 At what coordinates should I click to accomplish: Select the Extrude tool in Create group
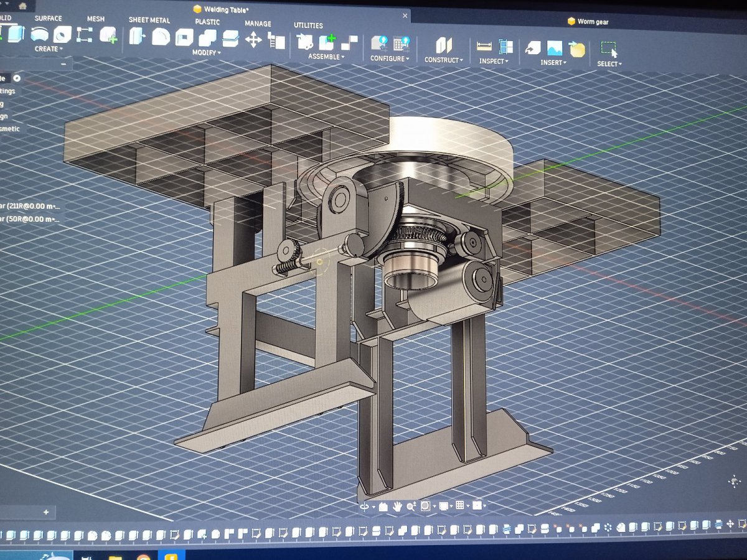pos(15,34)
